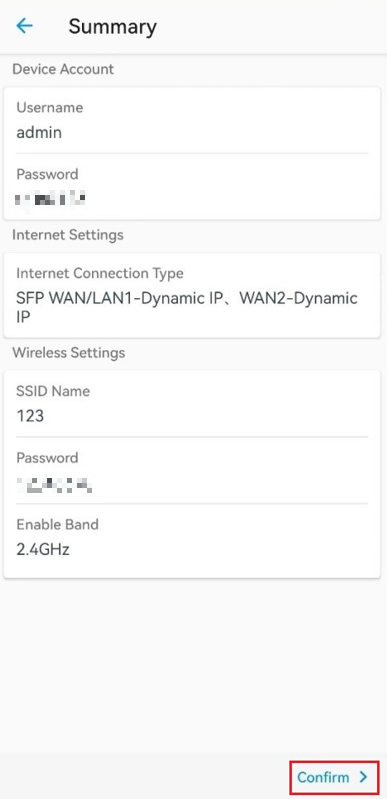Click the SSID Name label
The image size is (387, 799).
pyautogui.click(x=53, y=391)
